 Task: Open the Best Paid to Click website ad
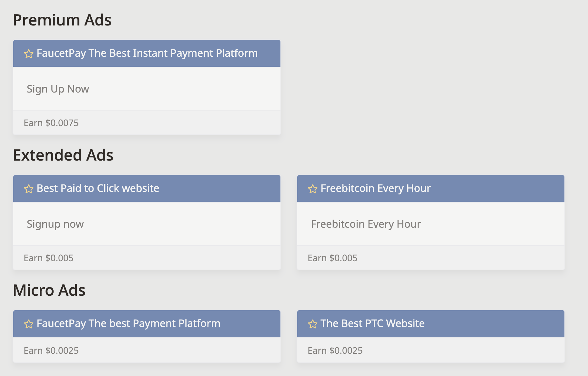click(x=98, y=188)
